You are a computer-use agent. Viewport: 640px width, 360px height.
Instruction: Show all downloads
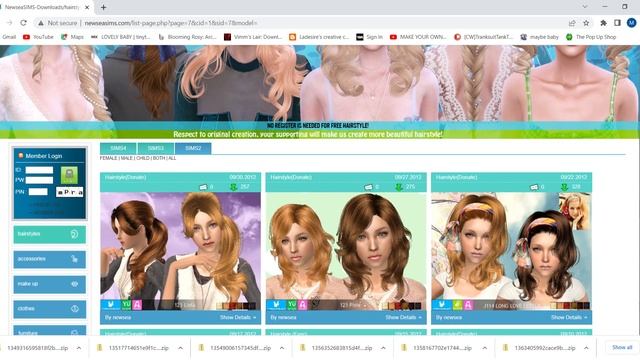click(622, 347)
